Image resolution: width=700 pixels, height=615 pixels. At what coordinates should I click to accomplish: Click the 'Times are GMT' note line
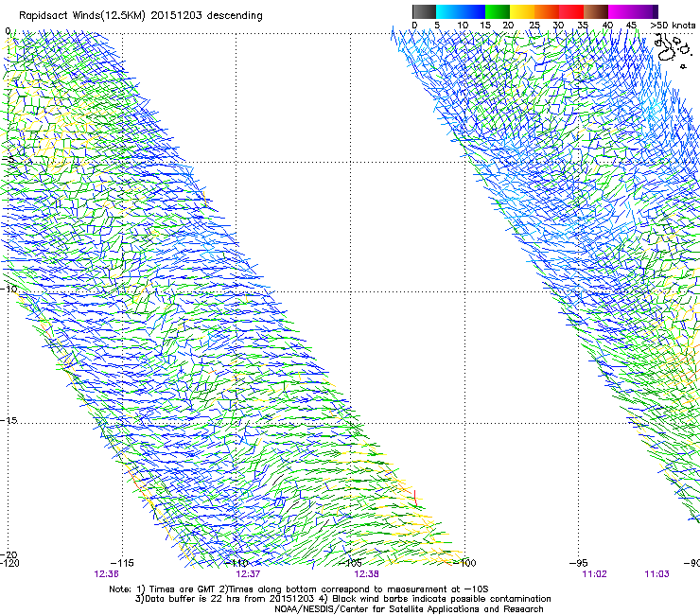coord(299,589)
